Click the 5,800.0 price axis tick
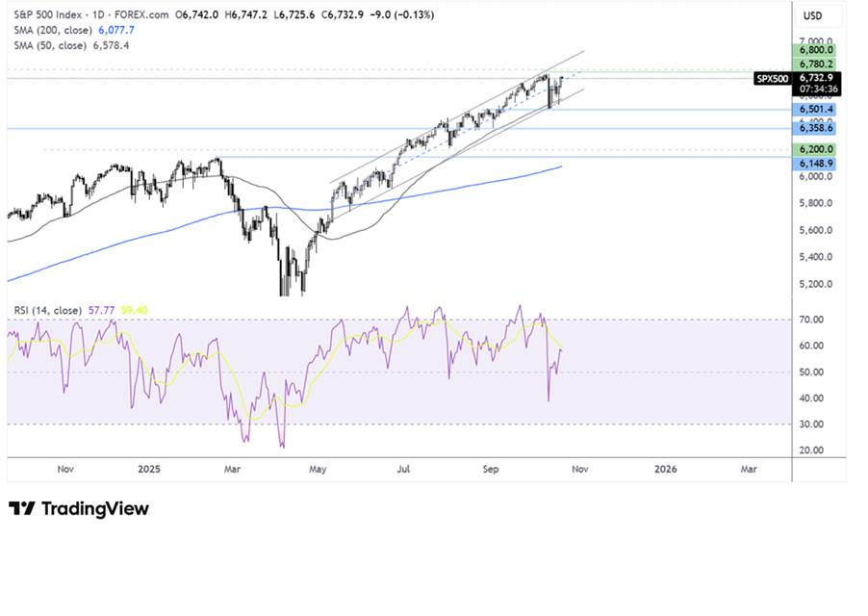Image resolution: width=868 pixels, height=616 pixels. [815, 203]
